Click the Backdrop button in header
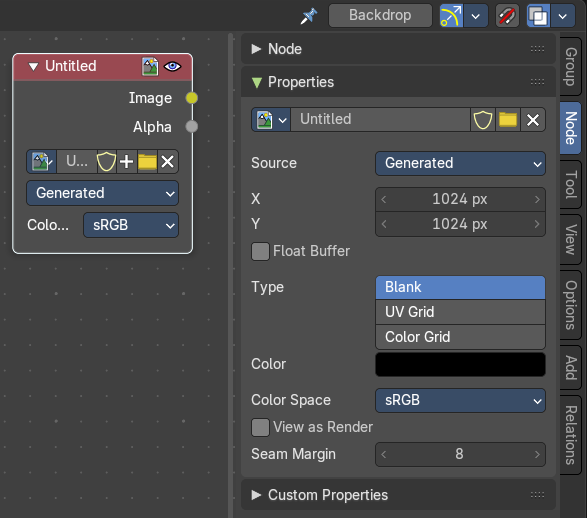Screen dimensions: 587x518 point(380,15)
